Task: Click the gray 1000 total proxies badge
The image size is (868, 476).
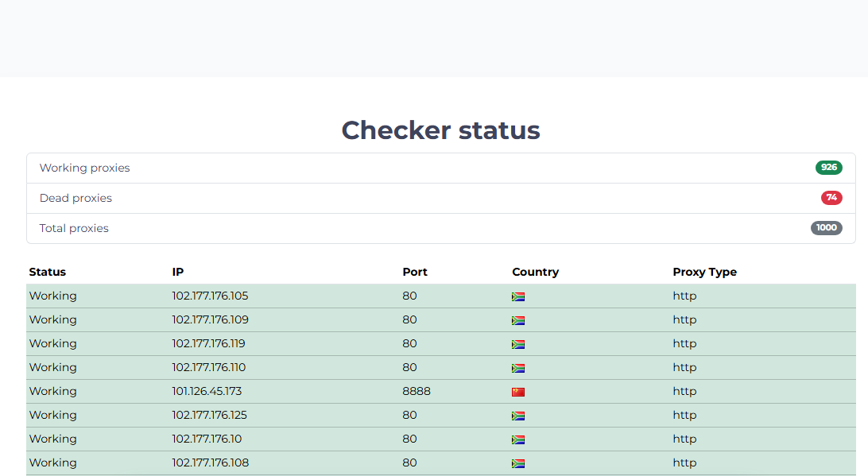Action: (826, 228)
